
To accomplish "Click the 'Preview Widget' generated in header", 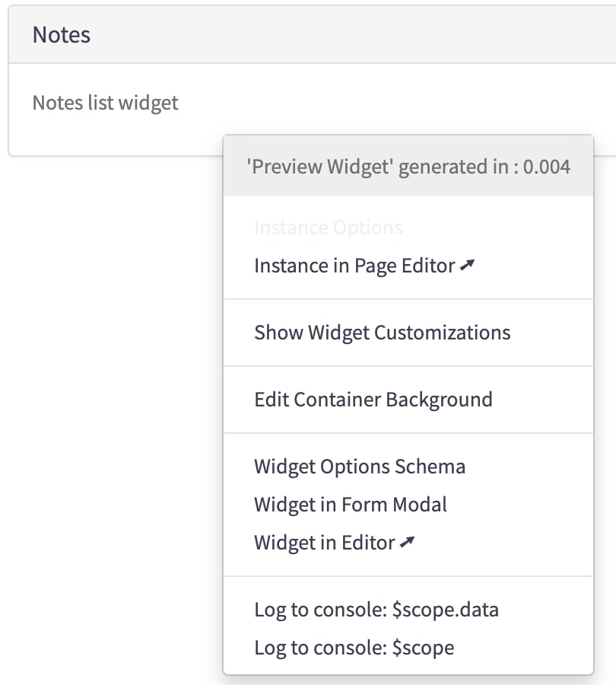I will tap(378, 167).
